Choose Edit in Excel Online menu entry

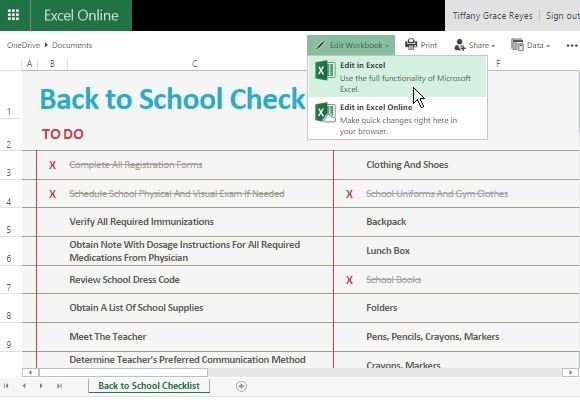click(397, 119)
